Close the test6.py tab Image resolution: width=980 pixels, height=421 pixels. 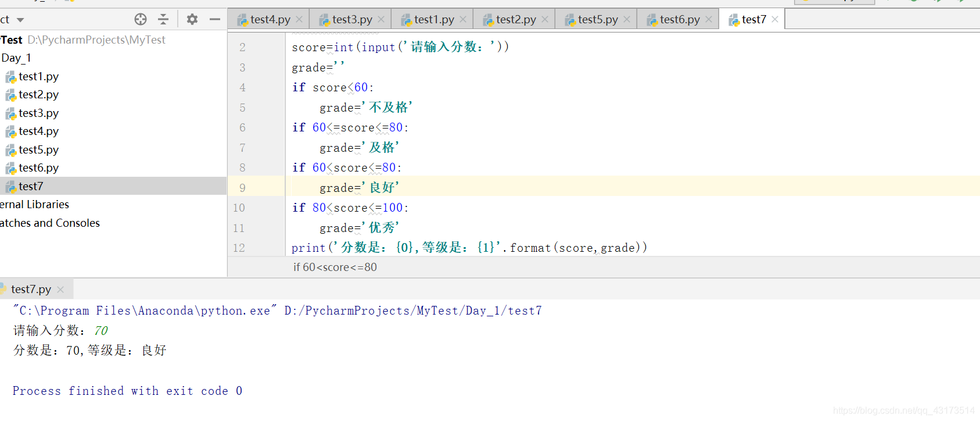point(709,19)
